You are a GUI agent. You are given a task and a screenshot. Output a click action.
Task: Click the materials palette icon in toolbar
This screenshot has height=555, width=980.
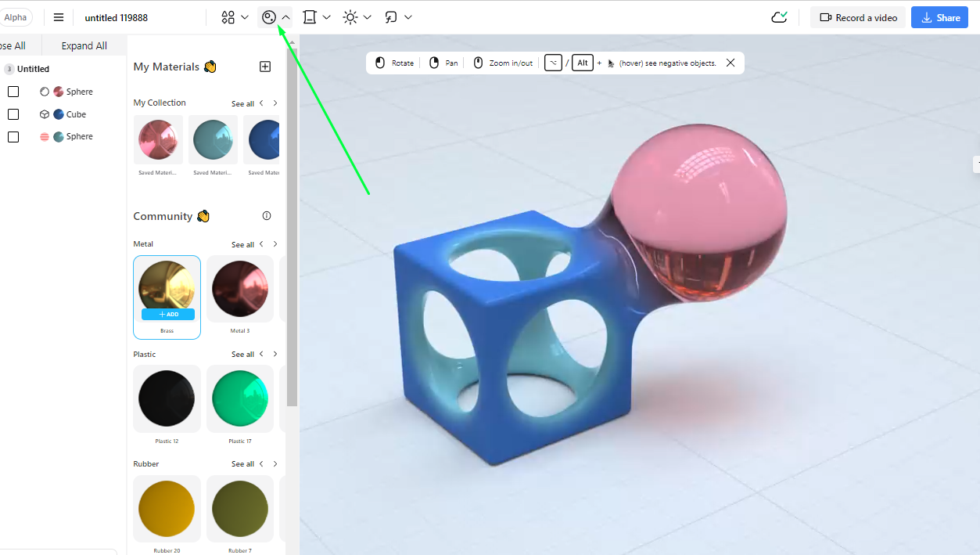(269, 17)
